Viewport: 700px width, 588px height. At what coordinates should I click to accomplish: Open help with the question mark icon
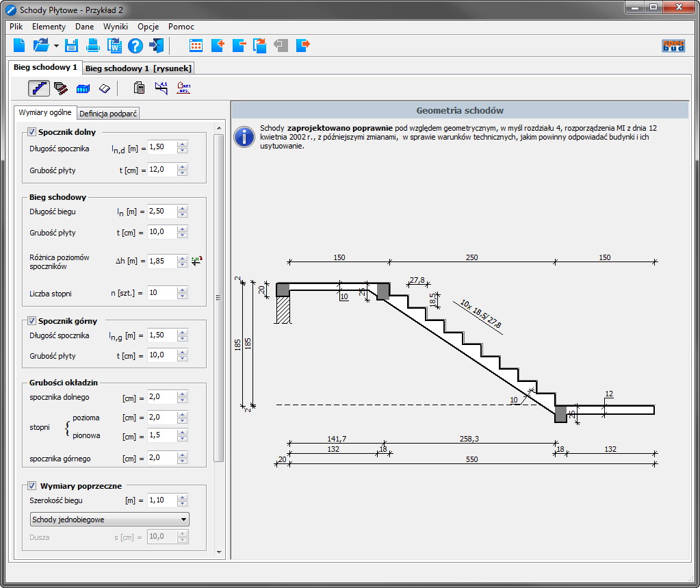click(135, 46)
